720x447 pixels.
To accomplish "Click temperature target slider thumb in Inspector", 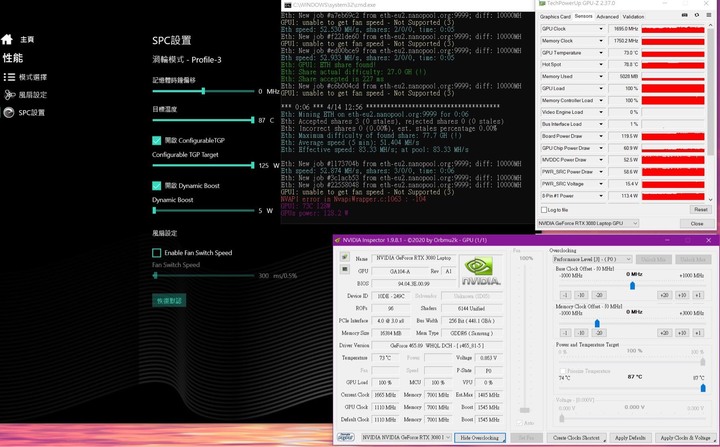I will click(x=703, y=388).
